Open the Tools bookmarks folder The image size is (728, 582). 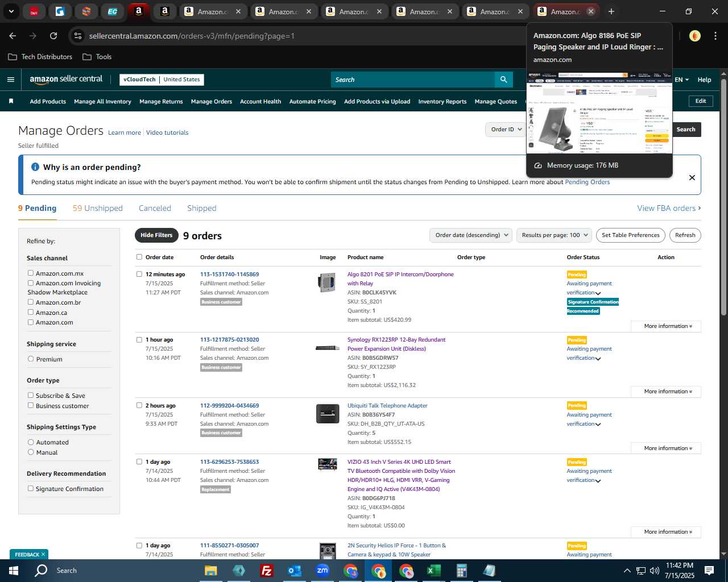(x=97, y=57)
